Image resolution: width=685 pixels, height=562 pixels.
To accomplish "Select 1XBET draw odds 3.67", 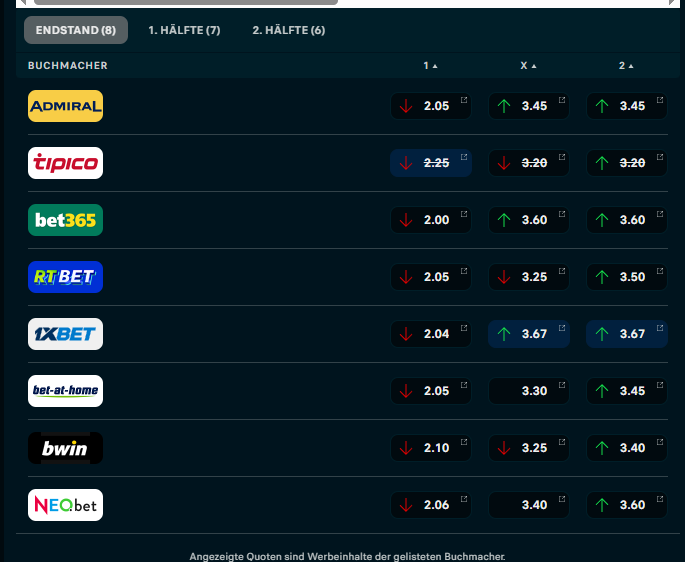I will click(529, 334).
